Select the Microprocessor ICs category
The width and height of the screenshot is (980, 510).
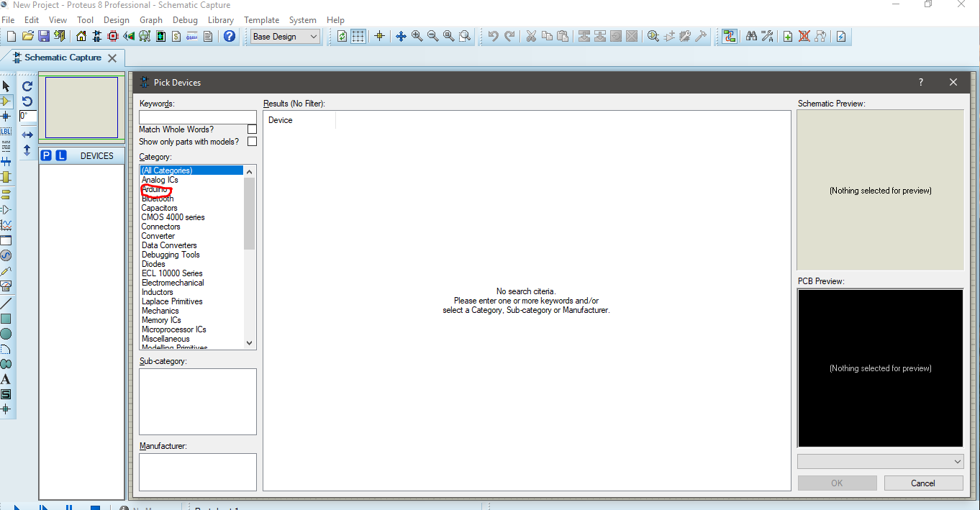tap(173, 329)
